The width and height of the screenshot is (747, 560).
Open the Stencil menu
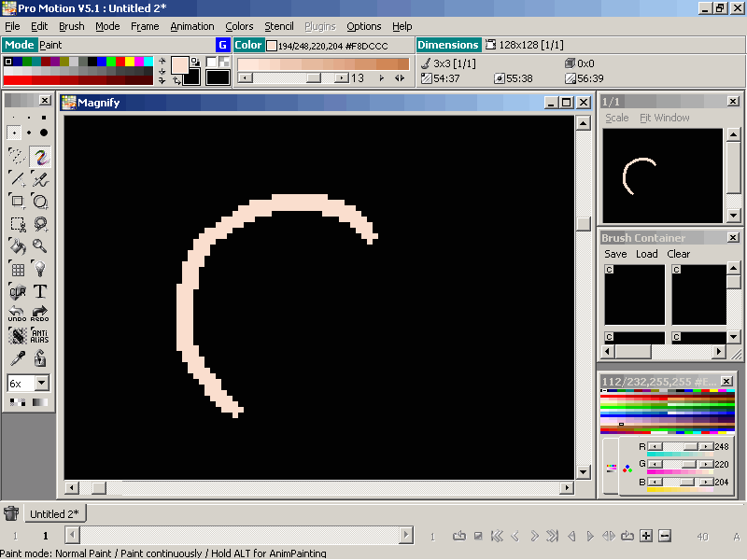pyautogui.click(x=278, y=26)
